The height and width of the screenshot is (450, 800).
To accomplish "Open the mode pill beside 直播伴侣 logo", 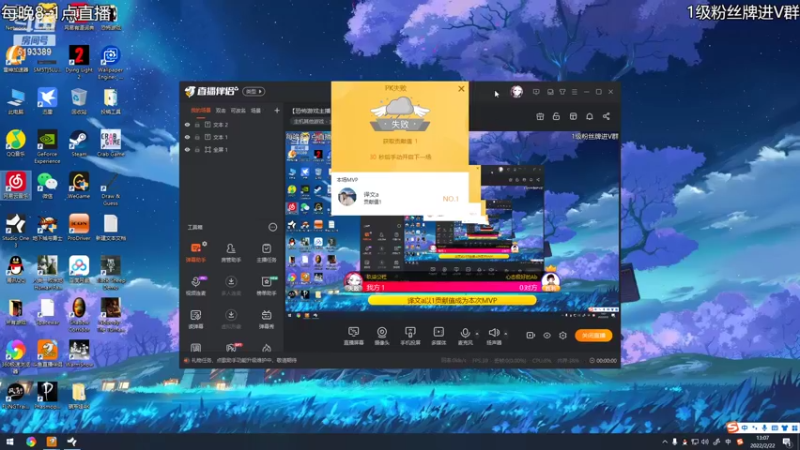I will (254, 91).
